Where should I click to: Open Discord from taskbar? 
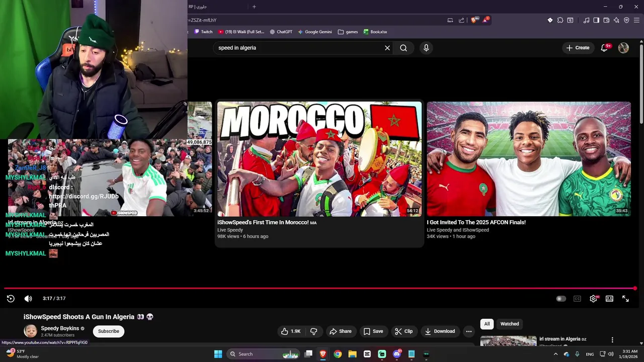point(397,354)
